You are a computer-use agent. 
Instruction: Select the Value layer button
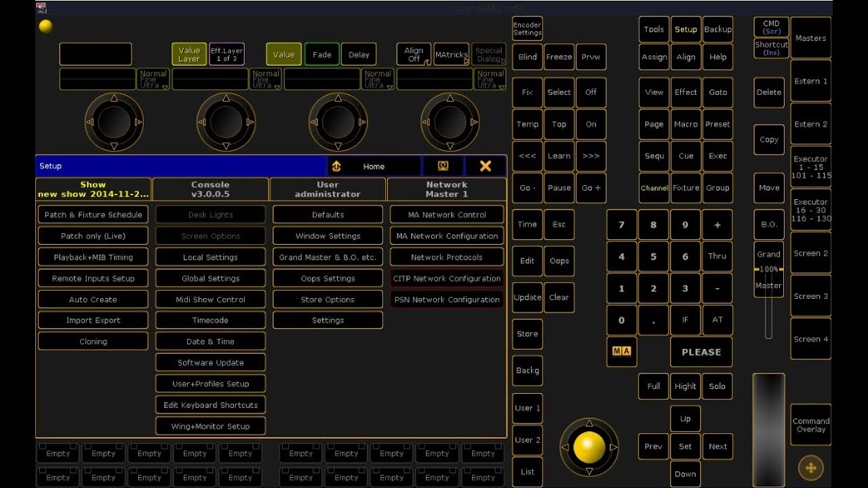tap(283, 54)
